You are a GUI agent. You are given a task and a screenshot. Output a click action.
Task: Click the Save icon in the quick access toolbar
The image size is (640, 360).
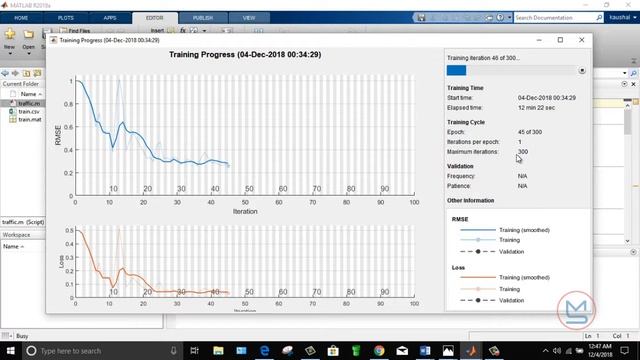421,18
